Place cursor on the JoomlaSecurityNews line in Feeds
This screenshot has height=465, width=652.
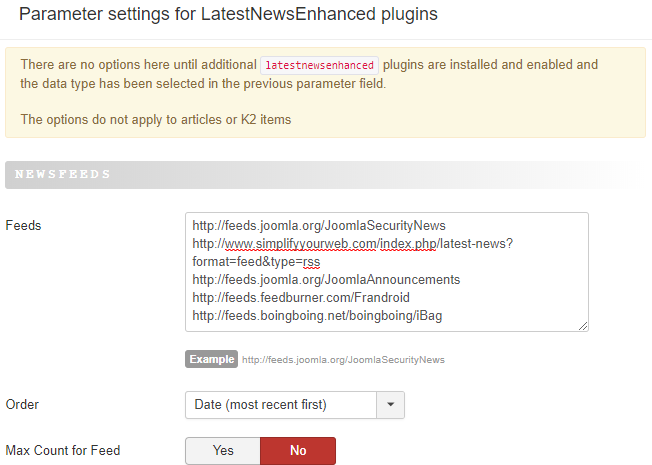click(319, 225)
